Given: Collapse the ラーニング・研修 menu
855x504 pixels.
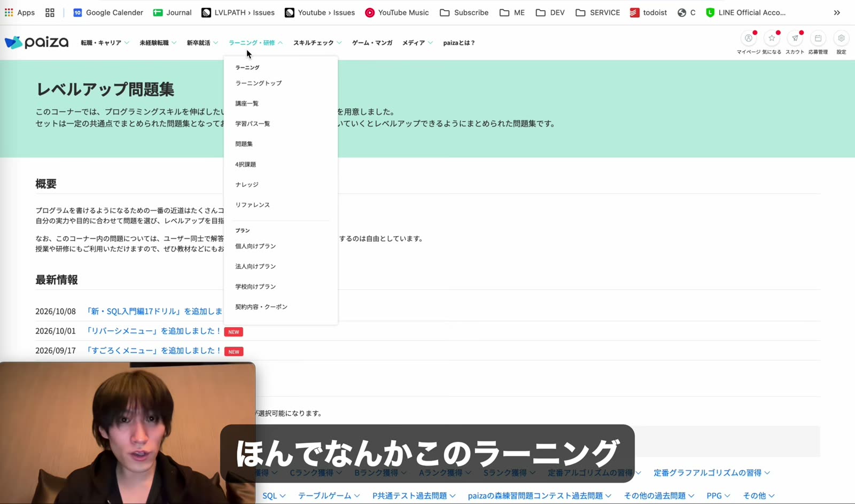Looking at the screenshot, I should tap(255, 43).
